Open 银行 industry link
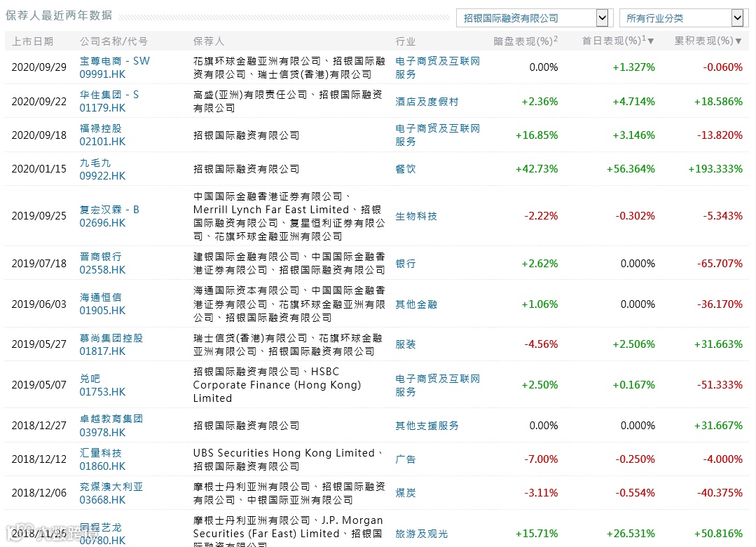Screen dimensions: 756x547 (406, 264)
